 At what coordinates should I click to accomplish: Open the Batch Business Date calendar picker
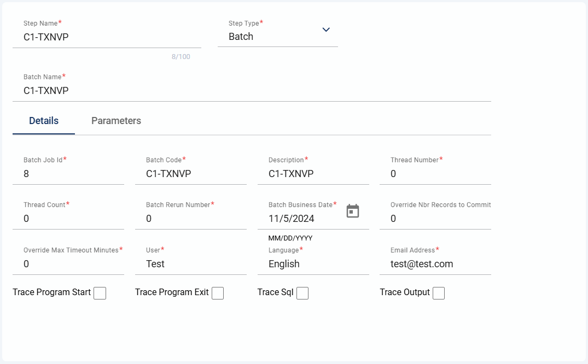coord(353,211)
